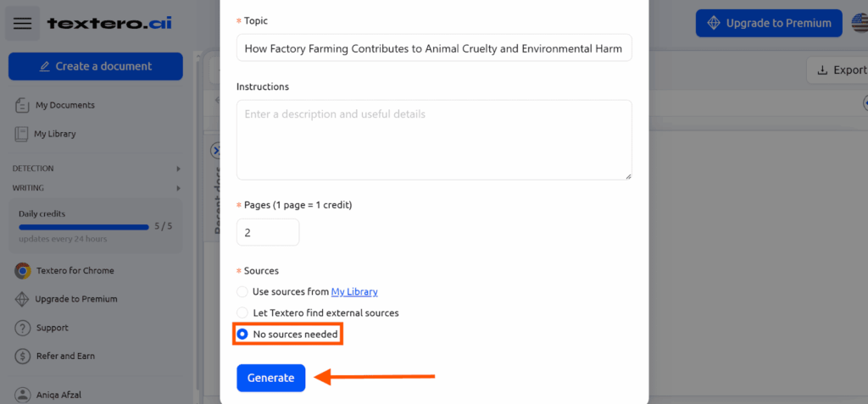
Task: Click the Support question mark icon
Action: 22,328
